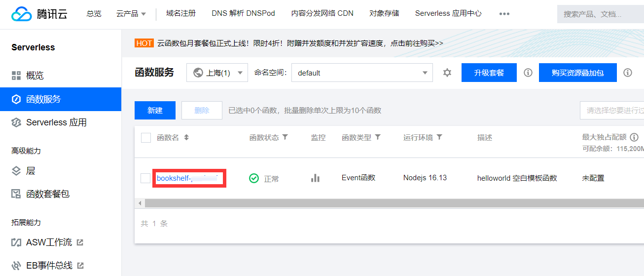Filter by 函数状态 funnel icon
644x276 pixels.
[285, 137]
